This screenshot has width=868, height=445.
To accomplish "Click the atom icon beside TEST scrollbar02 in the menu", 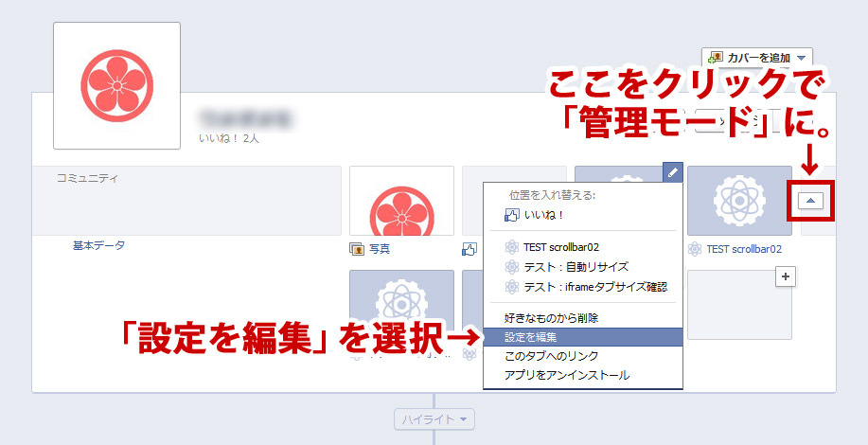I will click(512, 247).
